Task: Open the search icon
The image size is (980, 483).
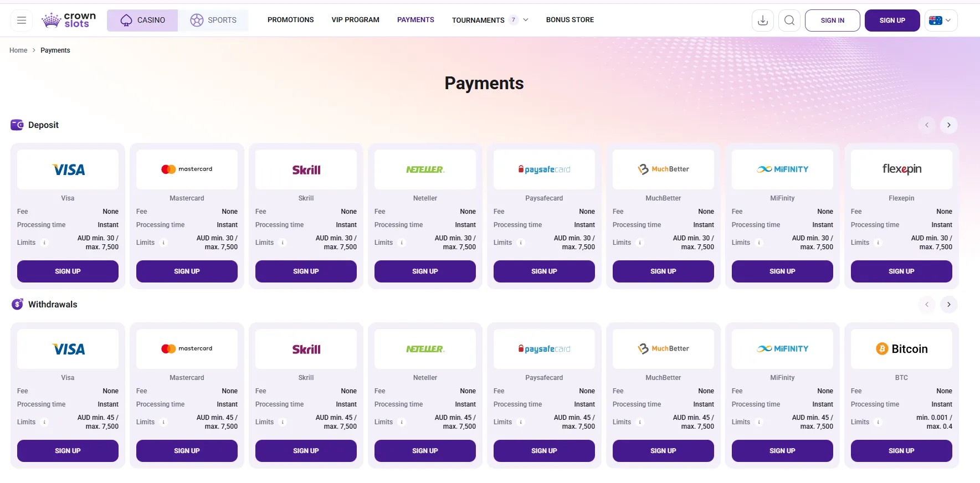Action: click(x=789, y=20)
